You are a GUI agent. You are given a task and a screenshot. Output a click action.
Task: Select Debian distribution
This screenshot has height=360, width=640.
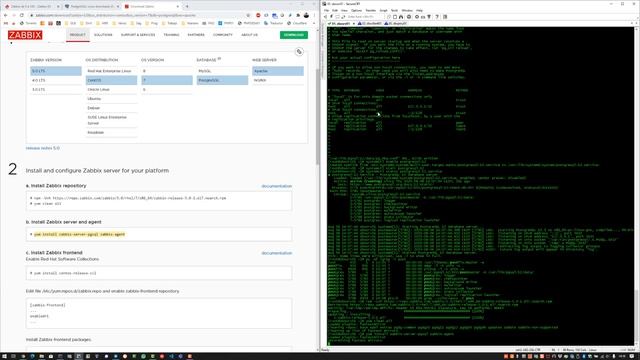point(111,108)
